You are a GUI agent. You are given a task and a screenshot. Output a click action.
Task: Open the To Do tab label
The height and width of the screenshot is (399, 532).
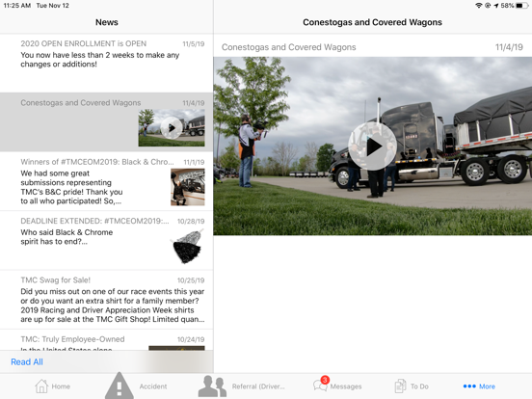click(419, 386)
